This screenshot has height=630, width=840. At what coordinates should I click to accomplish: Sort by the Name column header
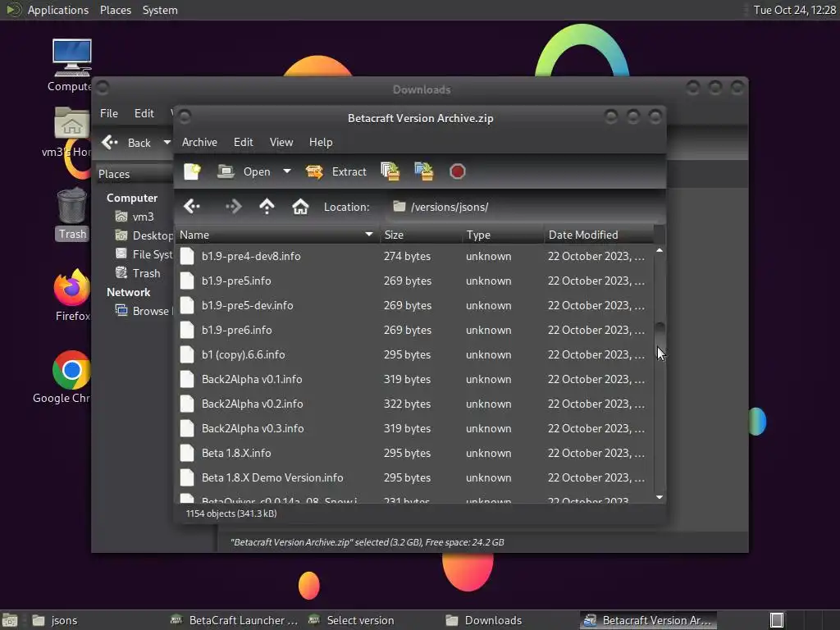pyautogui.click(x=277, y=235)
